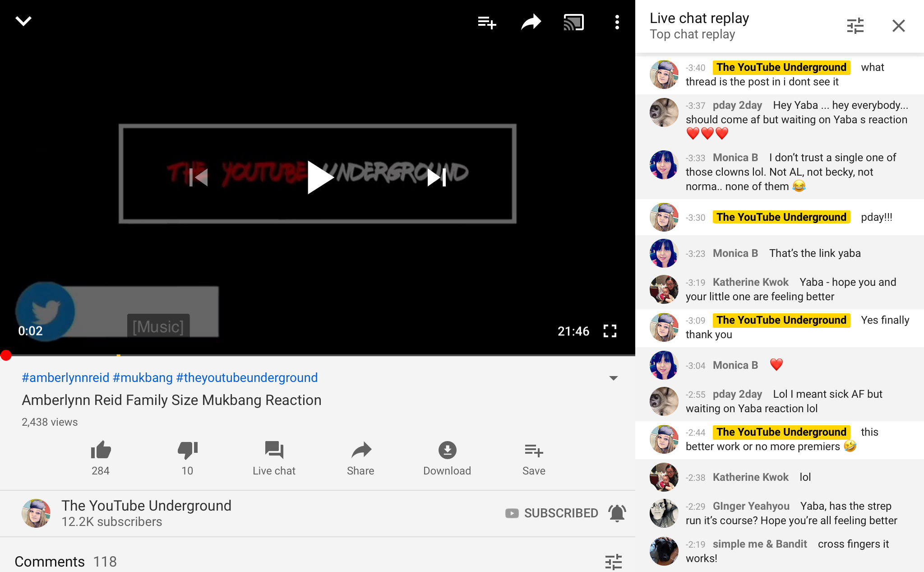Toggle the Live chat panel
This screenshot has height=572, width=924.
[x=274, y=458]
